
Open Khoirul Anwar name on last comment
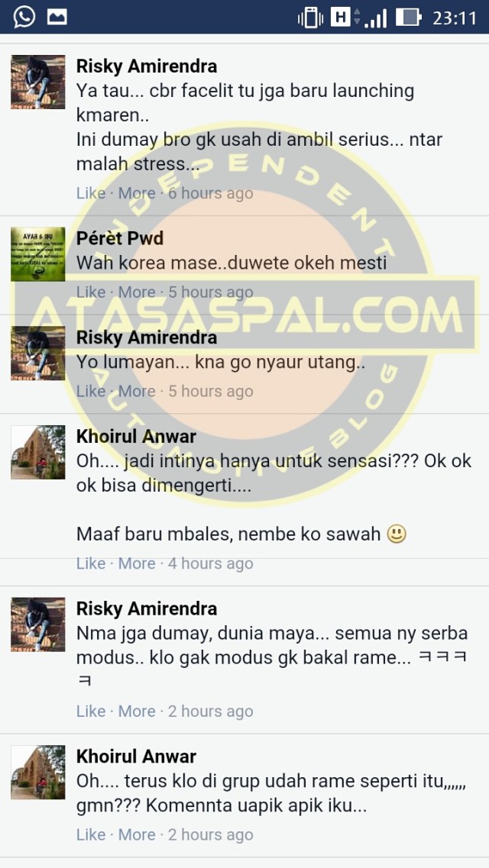[136, 757]
